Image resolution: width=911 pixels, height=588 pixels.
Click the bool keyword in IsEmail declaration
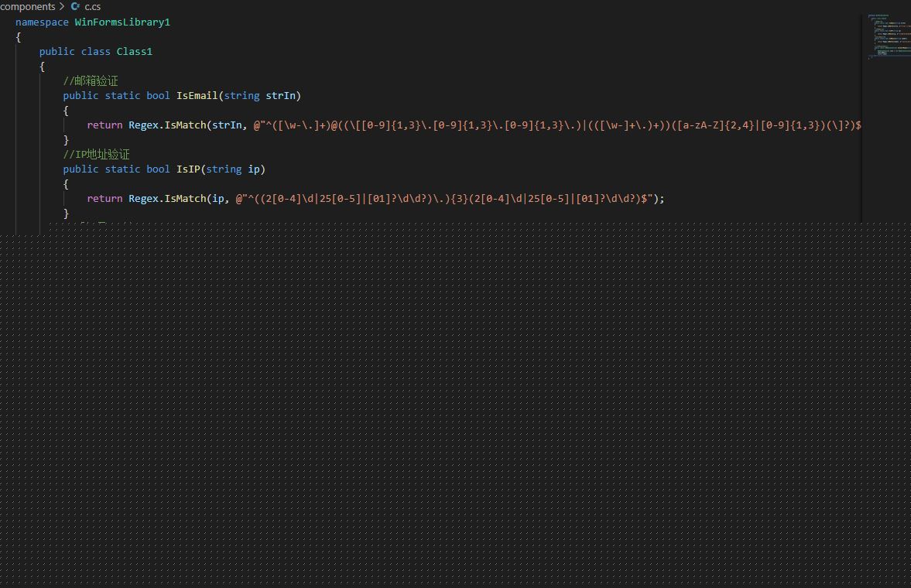(x=158, y=95)
